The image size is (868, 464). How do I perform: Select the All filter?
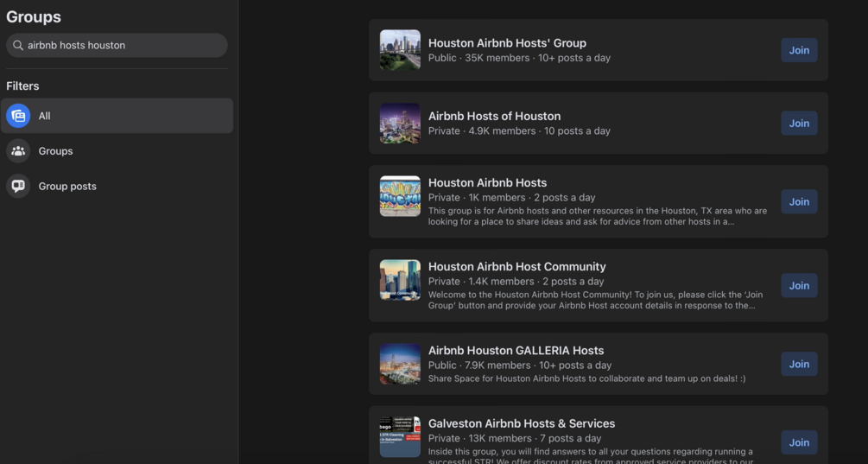[117, 116]
